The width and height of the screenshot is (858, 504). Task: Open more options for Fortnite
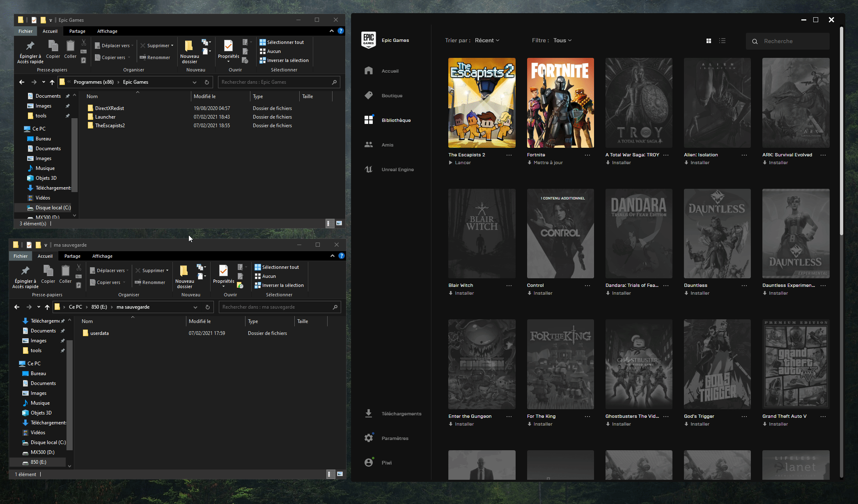tap(587, 155)
